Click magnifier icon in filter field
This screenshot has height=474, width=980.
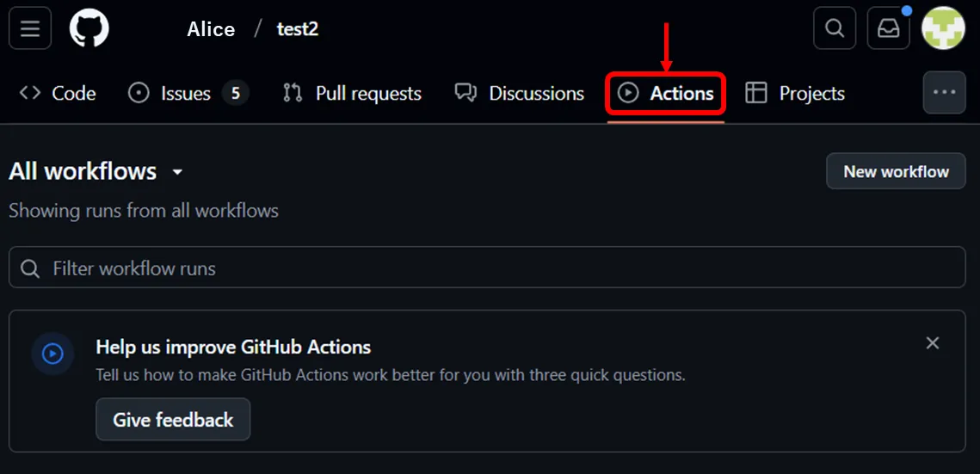pos(30,268)
